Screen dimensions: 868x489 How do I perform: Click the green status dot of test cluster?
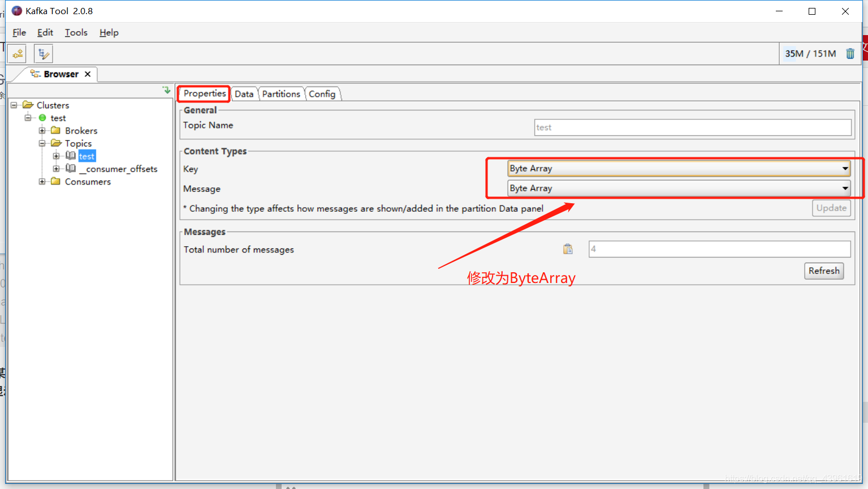pyautogui.click(x=42, y=118)
